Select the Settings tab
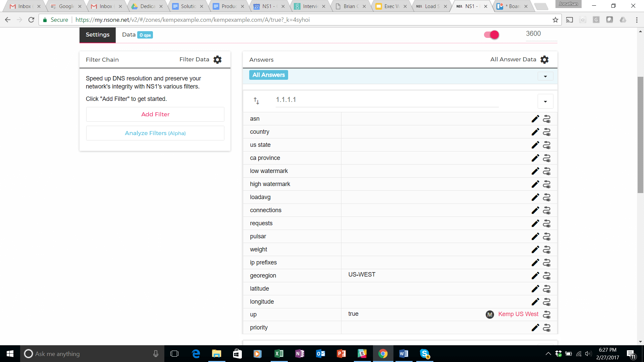The height and width of the screenshot is (362, 644). point(97,35)
